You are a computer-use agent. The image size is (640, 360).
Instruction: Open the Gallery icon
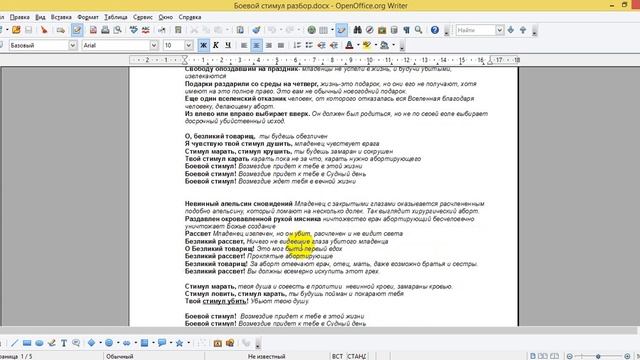pyautogui.click(x=382, y=30)
